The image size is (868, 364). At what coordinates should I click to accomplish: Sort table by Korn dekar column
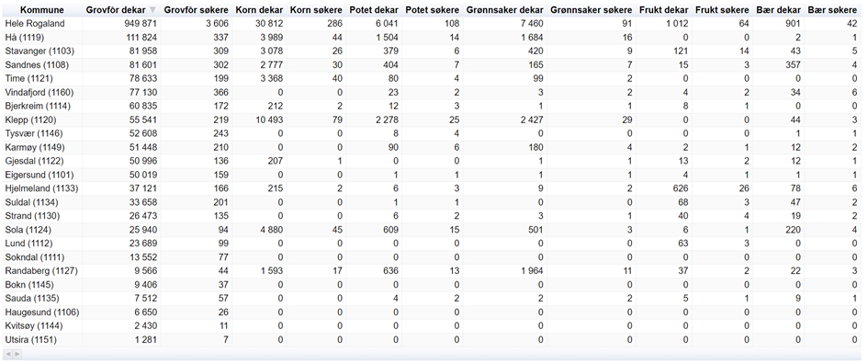pos(259,10)
